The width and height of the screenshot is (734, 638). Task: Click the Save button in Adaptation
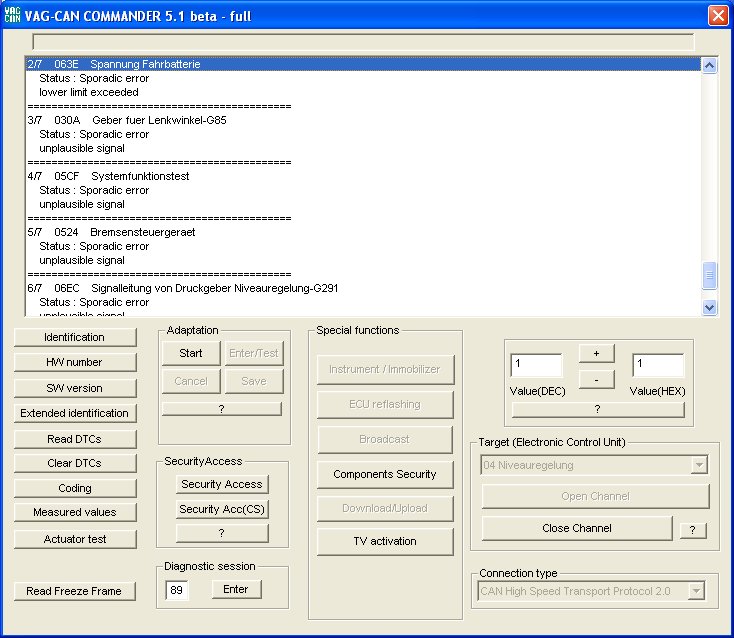click(254, 381)
